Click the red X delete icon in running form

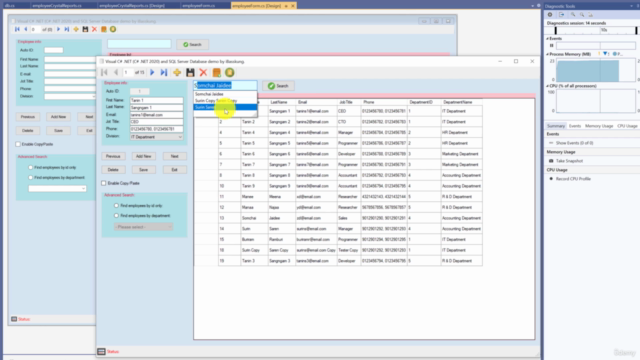(203, 73)
